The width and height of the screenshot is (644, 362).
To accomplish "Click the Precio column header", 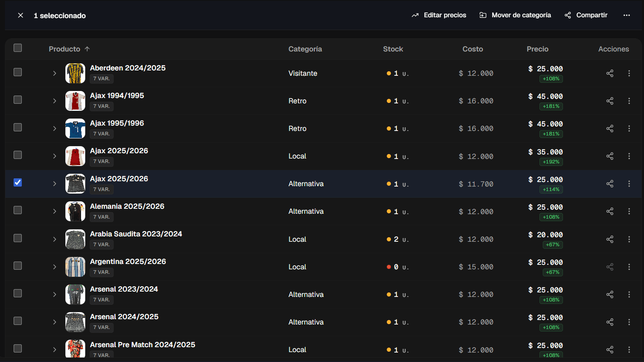I will point(537,49).
